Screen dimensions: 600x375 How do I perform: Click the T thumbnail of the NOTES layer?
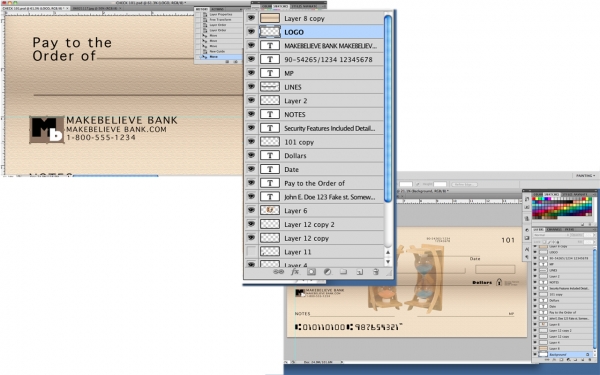270,114
